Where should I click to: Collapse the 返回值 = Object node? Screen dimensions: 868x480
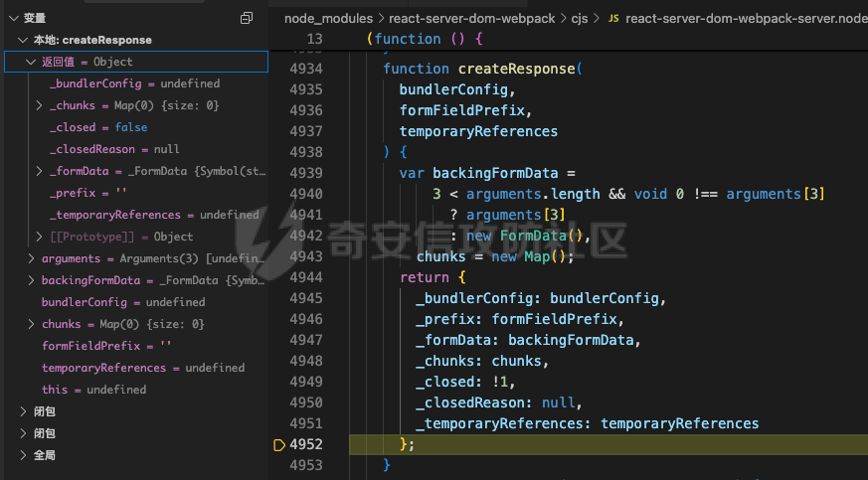(31, 62)
